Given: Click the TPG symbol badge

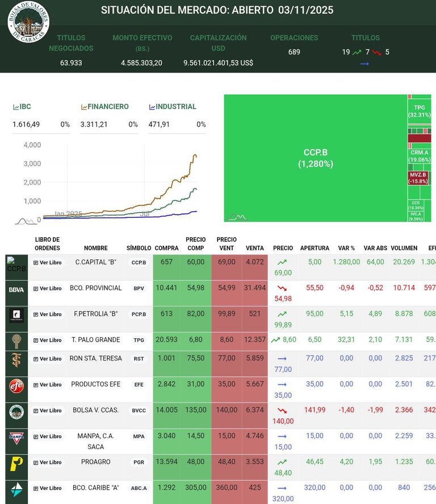Looking at the screenshot, I should point(139,340).
